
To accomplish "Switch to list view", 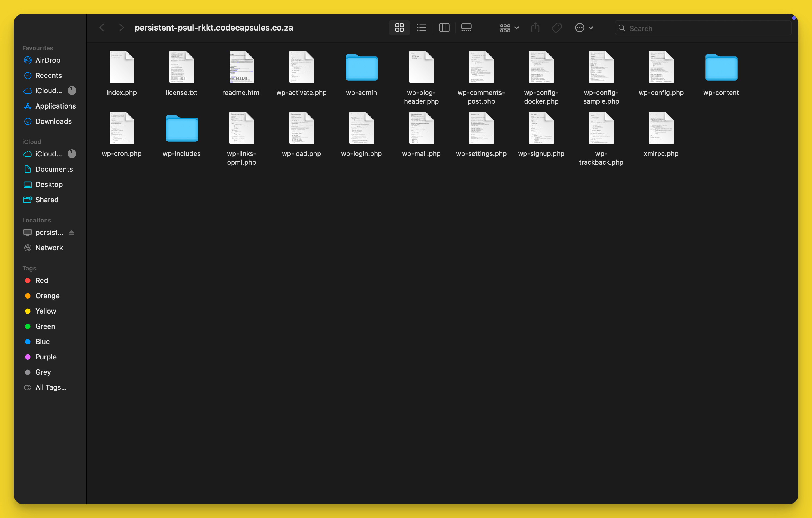I will (x=422, y=28).
